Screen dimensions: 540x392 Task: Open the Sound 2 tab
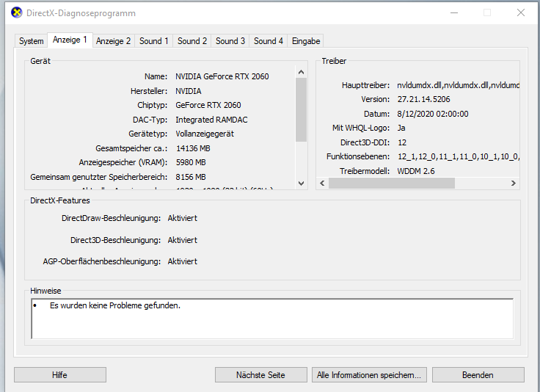click(x=191, y=41)
